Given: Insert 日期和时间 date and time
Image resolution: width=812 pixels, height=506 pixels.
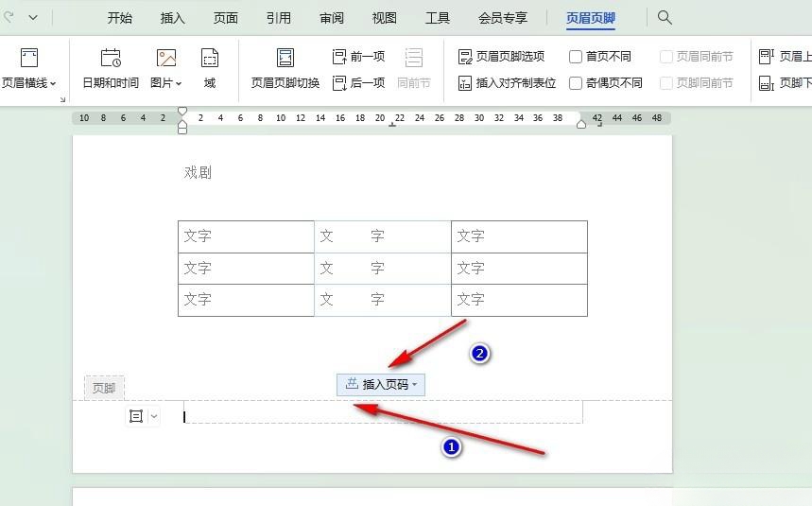Looking at the screenshot, I should pos(111,68).
